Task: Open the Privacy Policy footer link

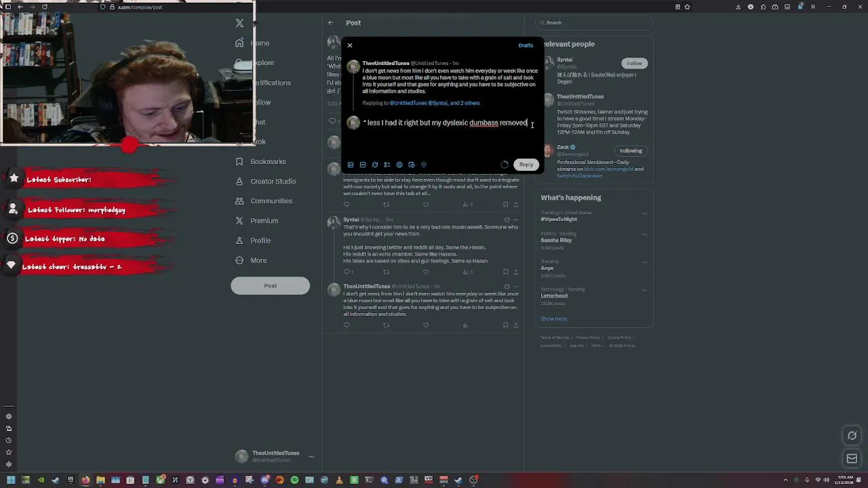Action: [x=588, y=338]
